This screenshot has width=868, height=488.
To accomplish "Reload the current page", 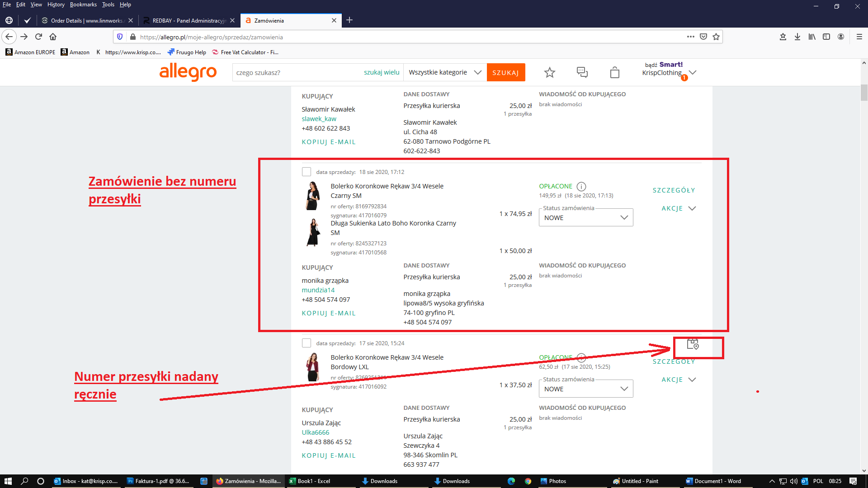I will click(x=38, y=37).
